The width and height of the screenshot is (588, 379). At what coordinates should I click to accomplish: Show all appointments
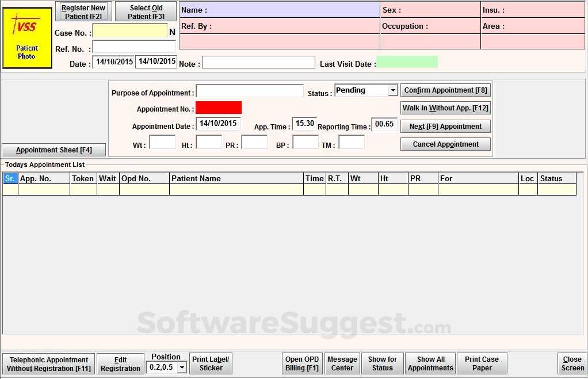point(430,363)
